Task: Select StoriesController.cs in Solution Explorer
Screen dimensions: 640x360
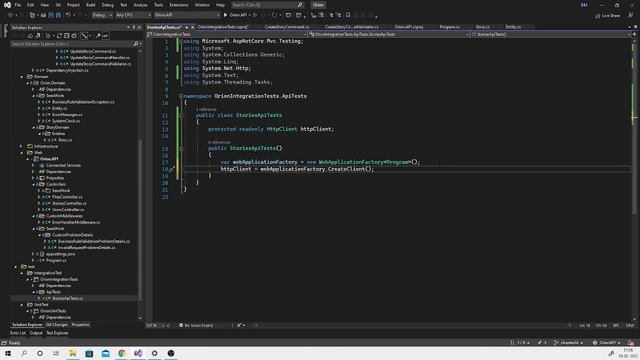Action: pyautogui.click(x=69, y=203)
